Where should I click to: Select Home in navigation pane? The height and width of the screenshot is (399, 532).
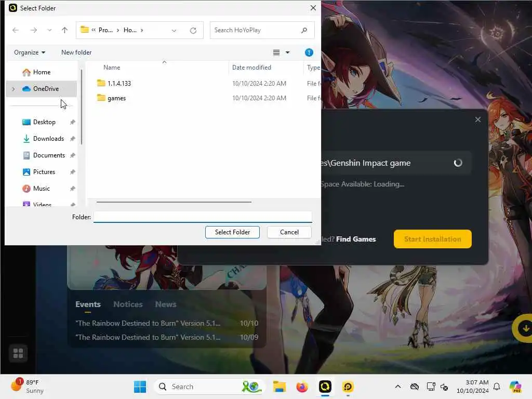[x=42, y=72]
